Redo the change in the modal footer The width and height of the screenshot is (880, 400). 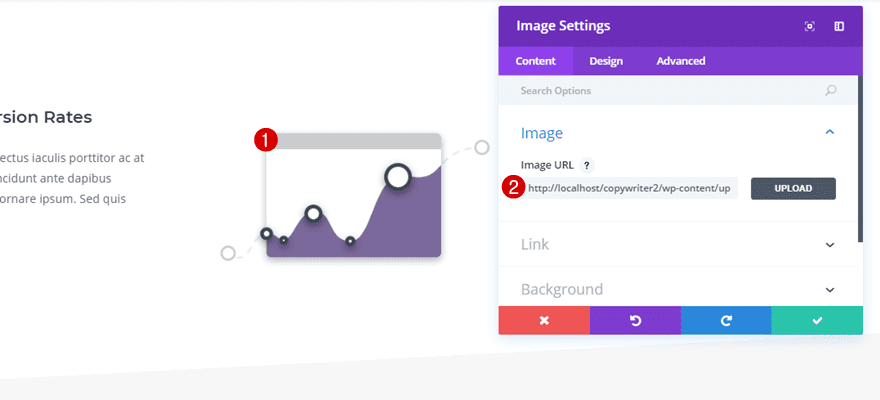(x=726, y=320)
